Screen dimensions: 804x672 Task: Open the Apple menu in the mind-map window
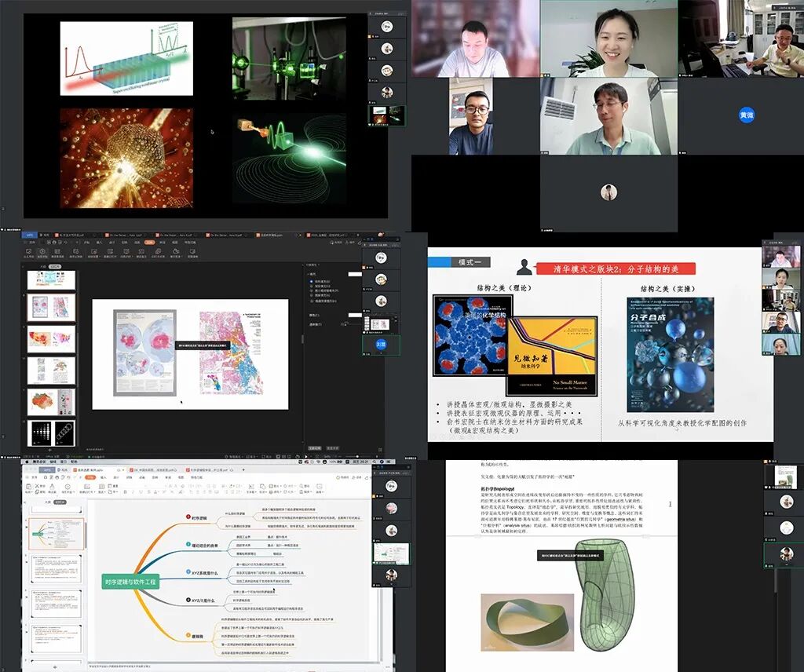tap(26, 462)
